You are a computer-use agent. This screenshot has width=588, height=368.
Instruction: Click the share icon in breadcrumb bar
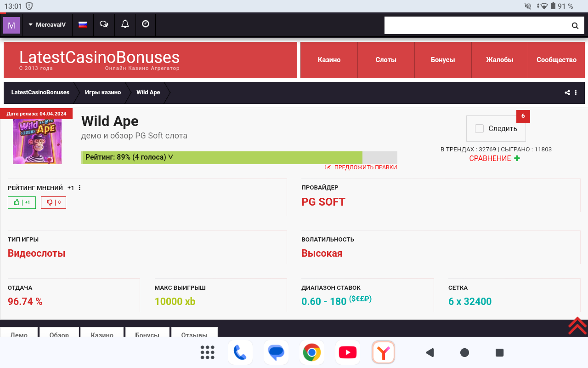tap(567, 92)
